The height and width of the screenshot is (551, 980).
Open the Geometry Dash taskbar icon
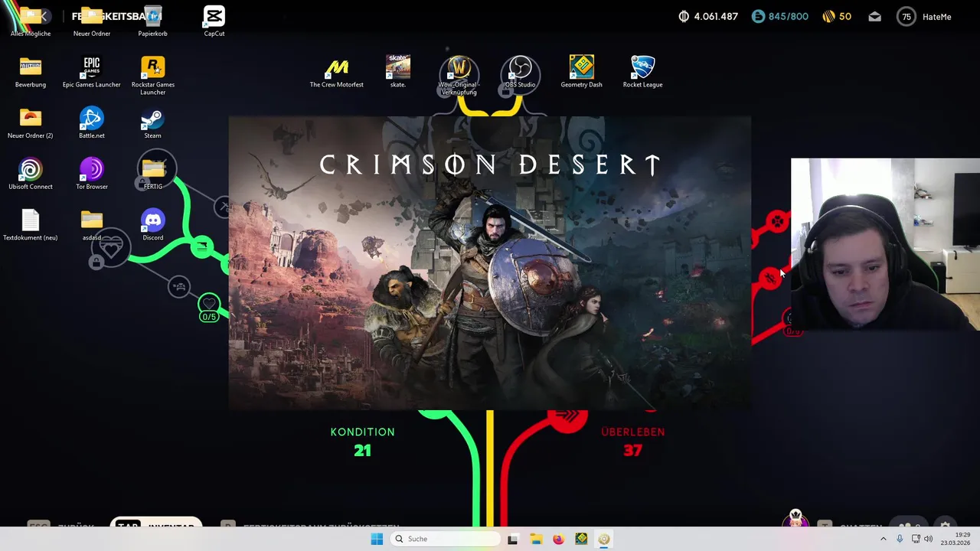coord(581,539)
